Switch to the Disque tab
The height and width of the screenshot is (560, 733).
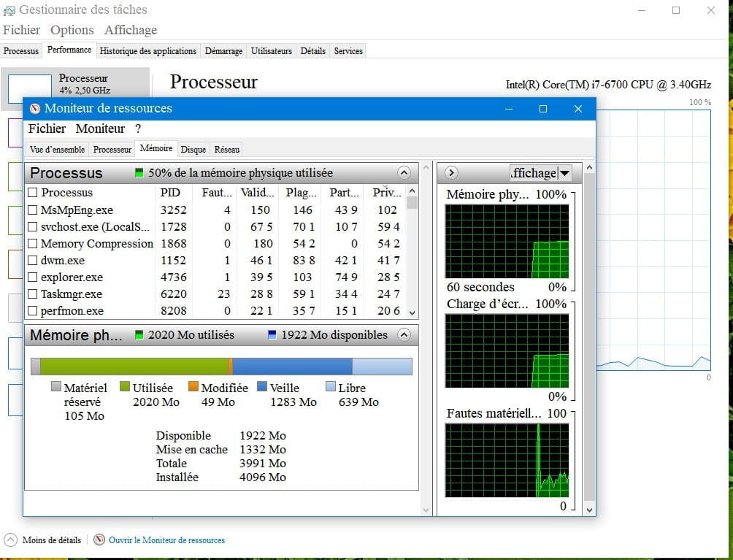tap(193, 150)
